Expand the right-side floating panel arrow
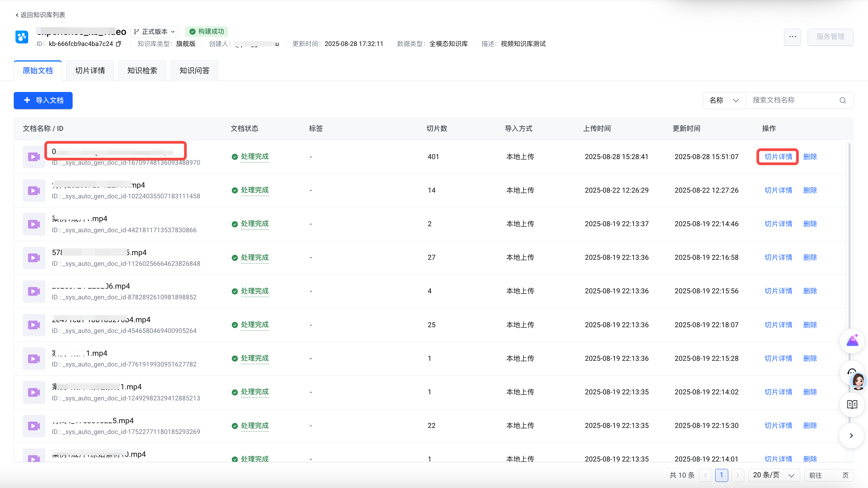 pos(851,435)
